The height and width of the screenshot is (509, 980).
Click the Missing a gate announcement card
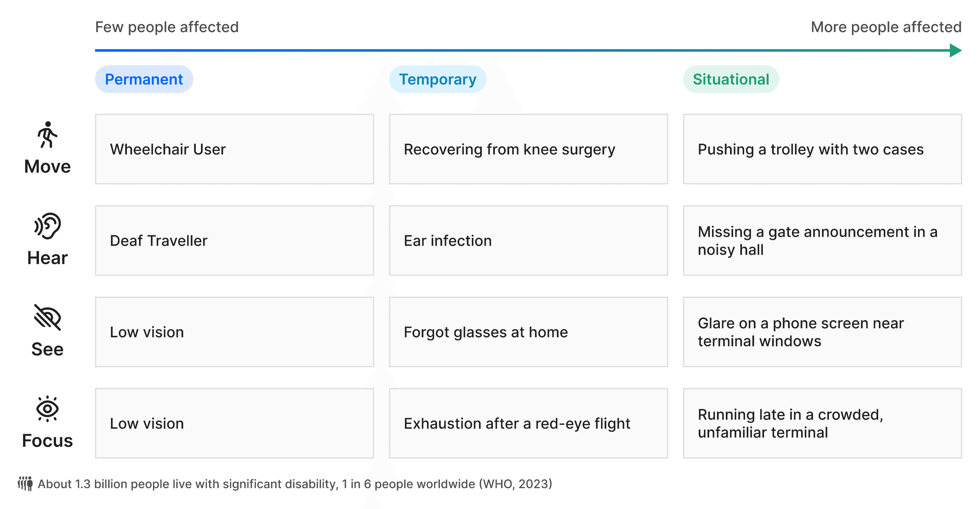point(822,240)
